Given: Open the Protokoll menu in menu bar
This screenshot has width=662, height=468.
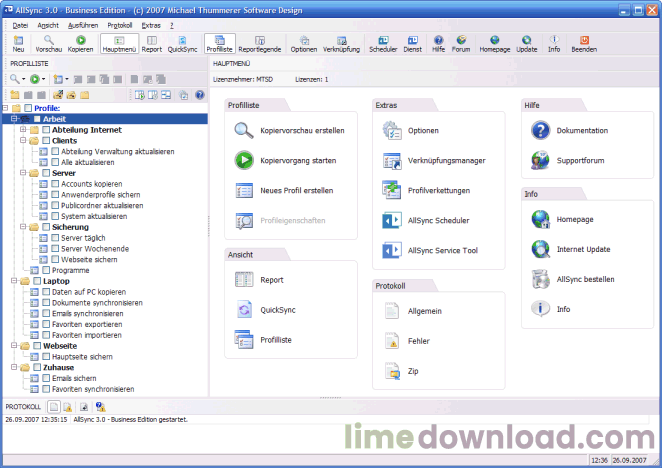Looking at the screenshot, I should 120,24.
